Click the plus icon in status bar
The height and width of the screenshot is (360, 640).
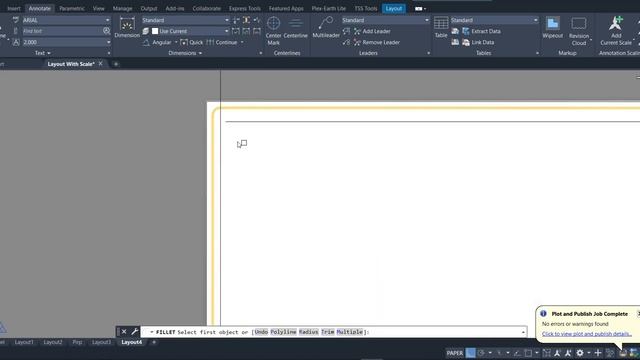(x=598, y=353)
